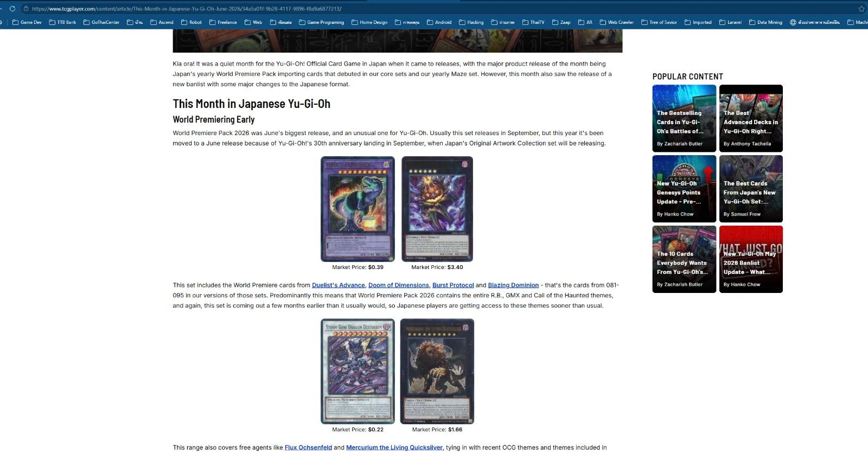Click the 'By Samuel Frew' byline

tap(742, 214)
